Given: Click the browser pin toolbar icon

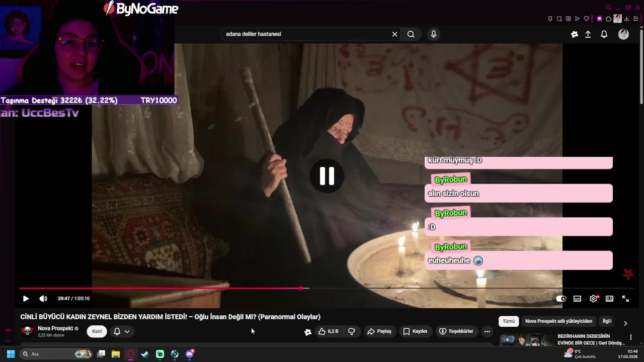Looking at the screenshot, I should tap(550, 19).
